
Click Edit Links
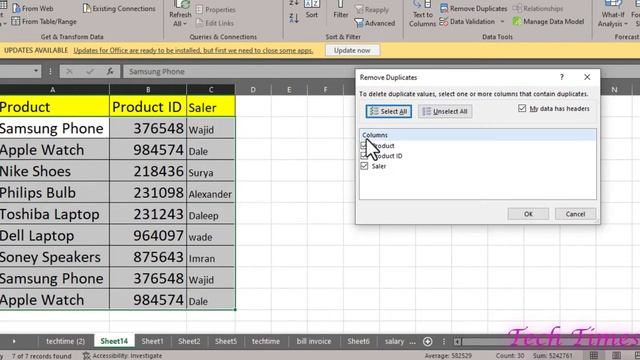[x=214, y=23]
